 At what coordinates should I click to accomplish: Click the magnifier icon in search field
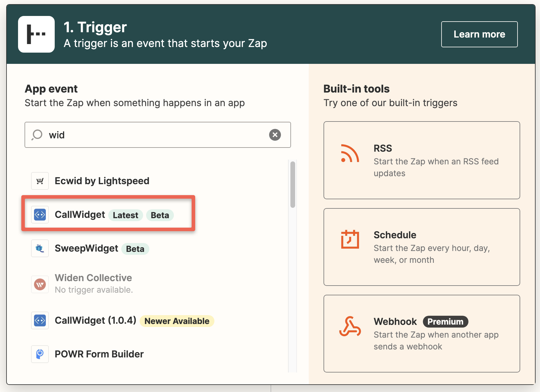[x=37, y=135]
